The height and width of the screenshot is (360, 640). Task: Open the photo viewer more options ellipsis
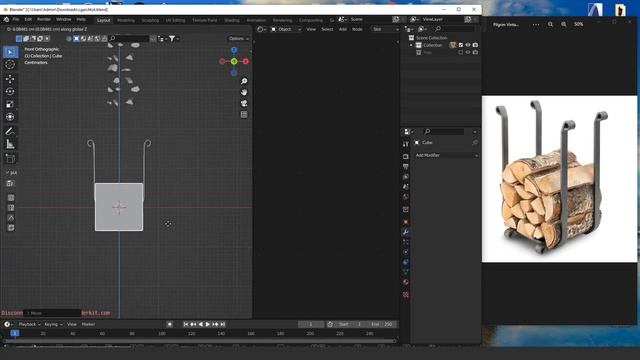click(536, 24)
